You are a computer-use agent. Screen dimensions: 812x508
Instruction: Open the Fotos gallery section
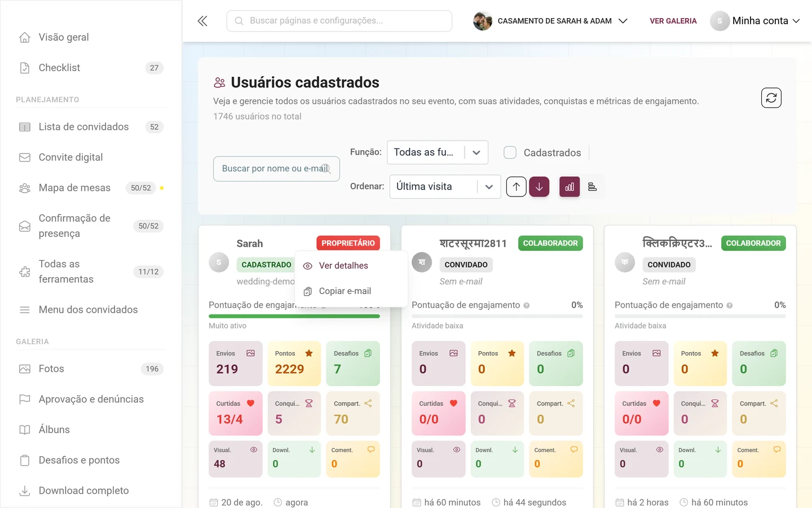[91, 369]
